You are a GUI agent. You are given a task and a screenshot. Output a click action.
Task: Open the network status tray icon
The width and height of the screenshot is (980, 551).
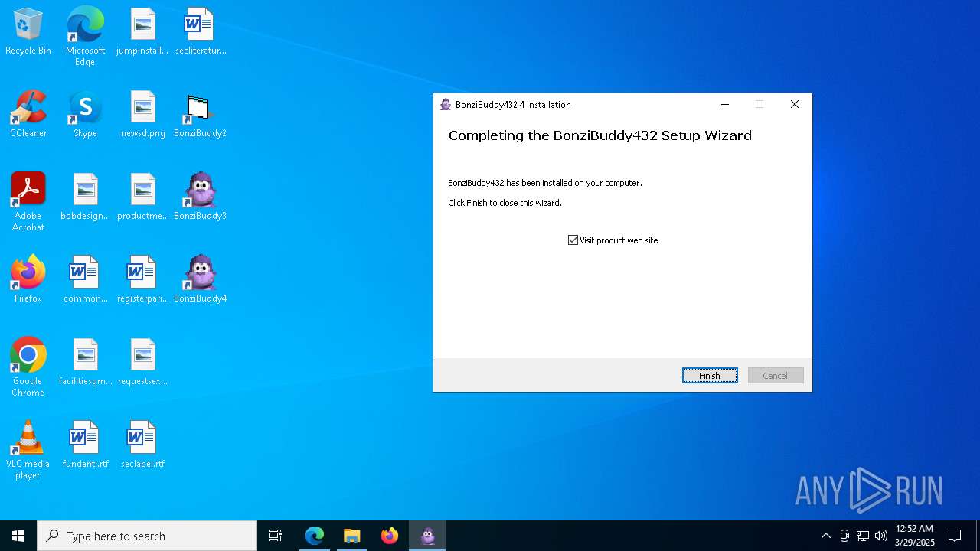pos(863,536)
